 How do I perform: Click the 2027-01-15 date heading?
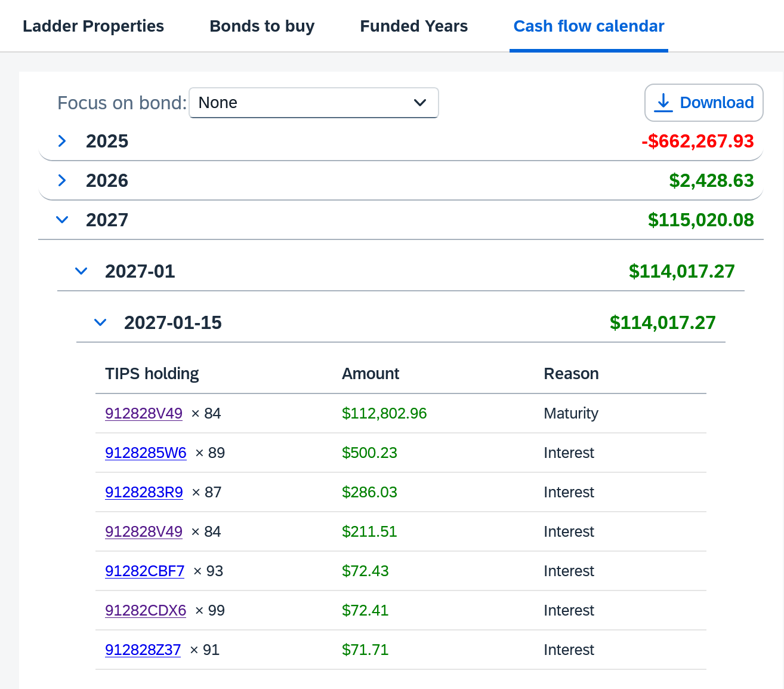pos(172,322)
